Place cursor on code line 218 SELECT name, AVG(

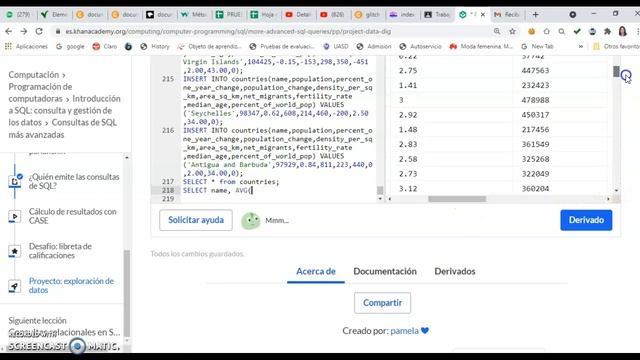pos(218,190)
